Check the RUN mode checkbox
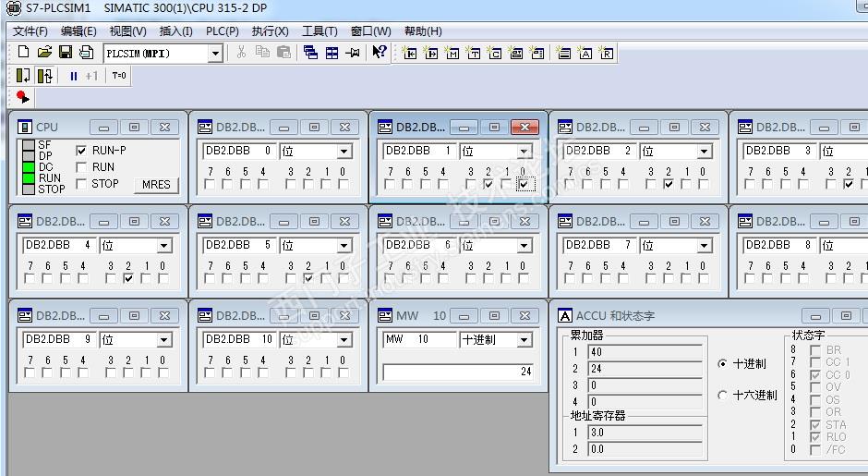Image resolution: width=868 pixels, height=476 pixels. click(x=81, y=166)
